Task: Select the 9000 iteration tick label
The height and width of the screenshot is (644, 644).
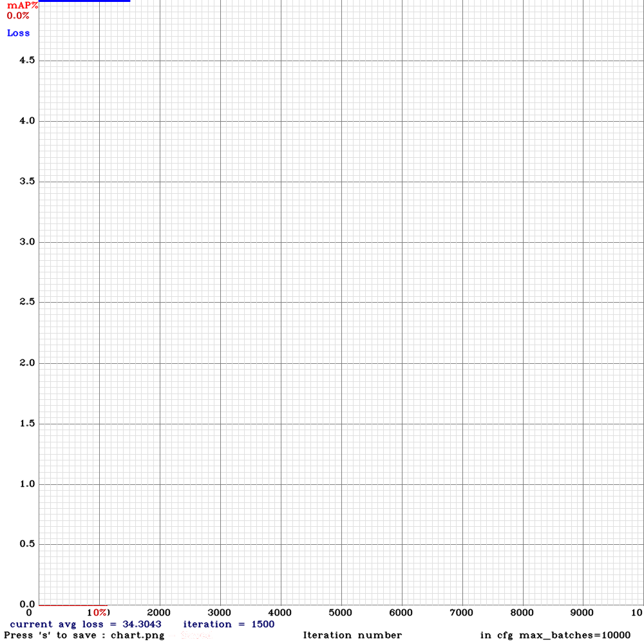Action: 582,612
